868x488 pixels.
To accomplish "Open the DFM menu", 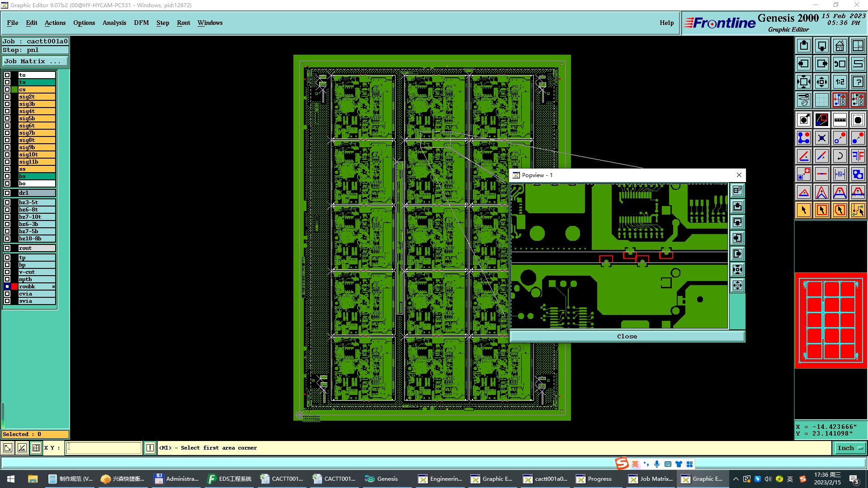I will [141, 23].
